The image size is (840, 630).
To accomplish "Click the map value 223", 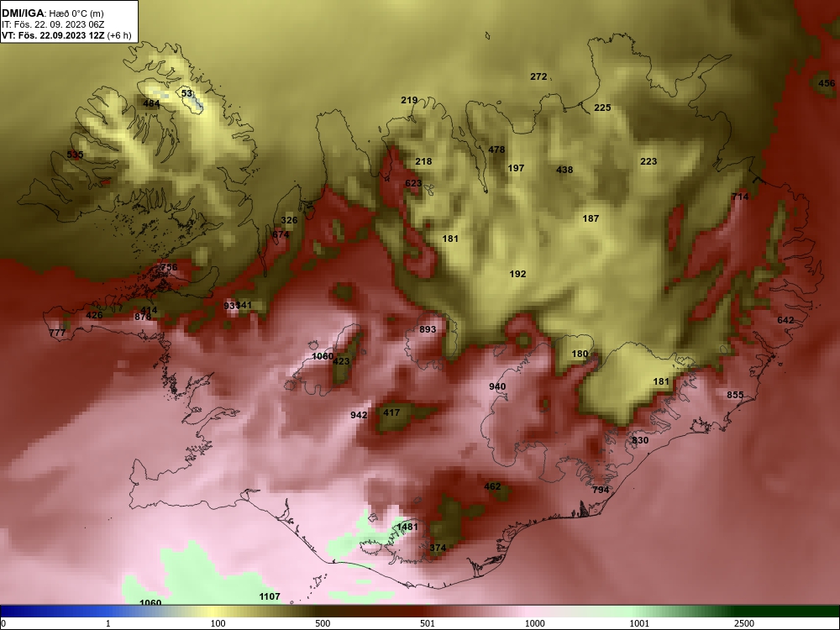I will click(x=648, y=161).
